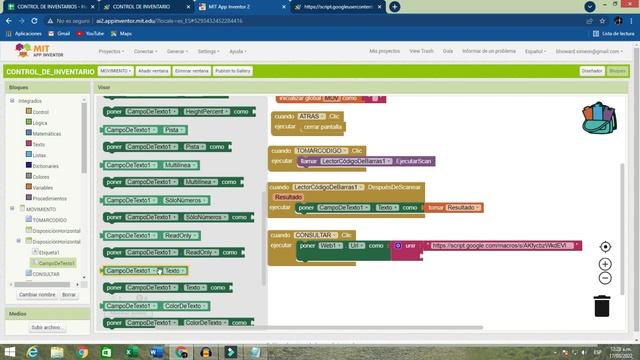Click the Subir archivo button
640x360 pixels.
click(47, 327)
